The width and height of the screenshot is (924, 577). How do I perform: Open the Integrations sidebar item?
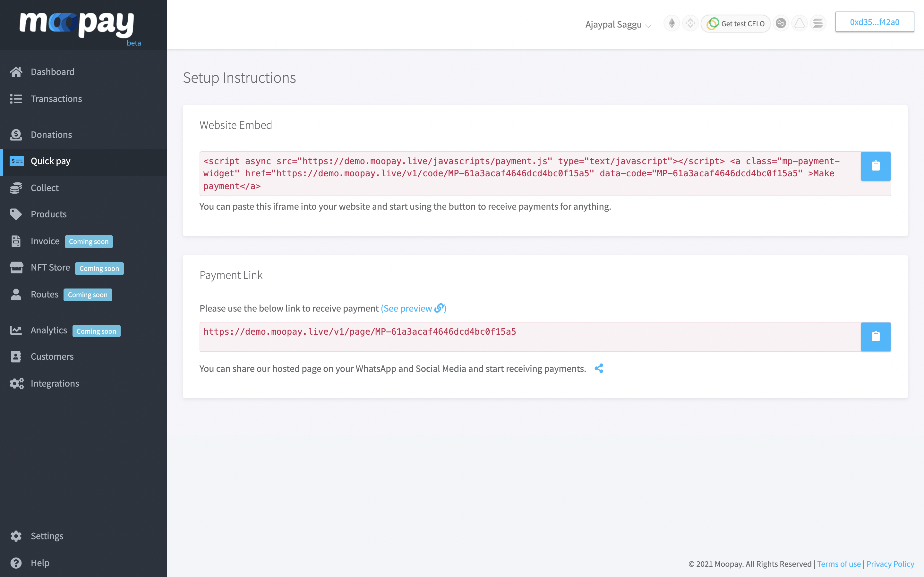click(x=55, y=383)
